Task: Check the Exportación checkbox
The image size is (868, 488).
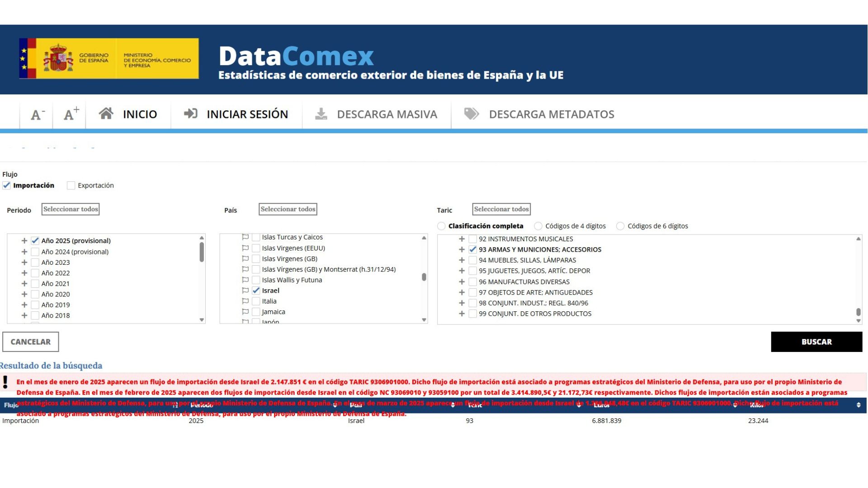Action: 71,186
